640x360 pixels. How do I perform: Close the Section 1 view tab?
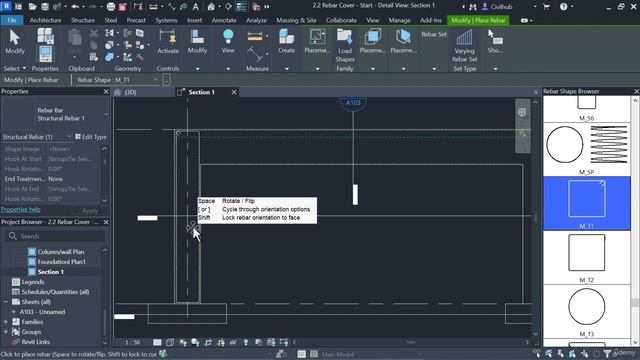tap(234, 92)
